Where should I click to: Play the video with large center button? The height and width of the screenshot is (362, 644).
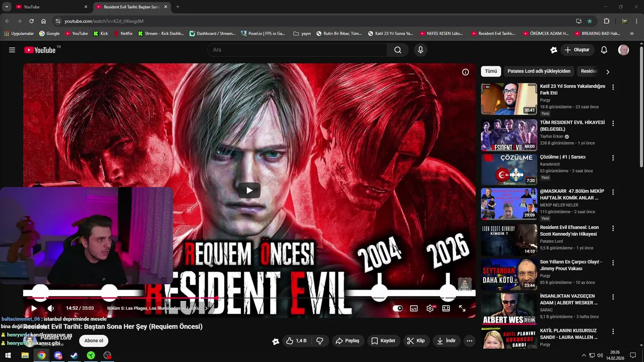(249, 190)
